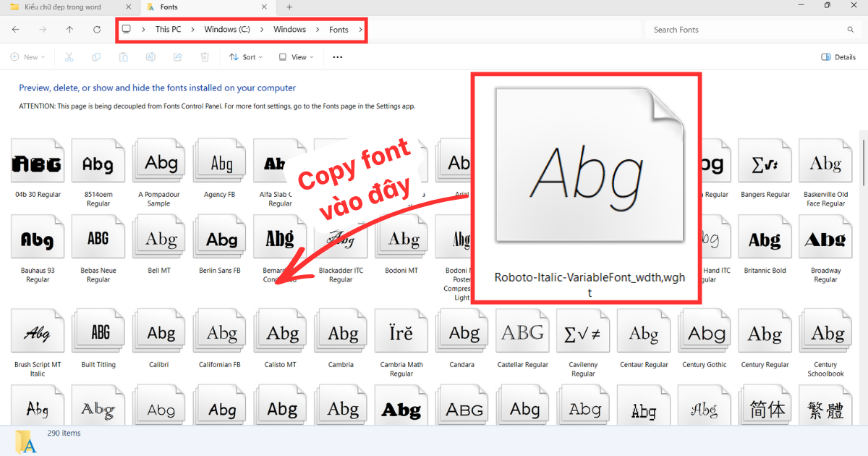
Task: Toggle the Details pane button
Action: [x=838, y=57]
